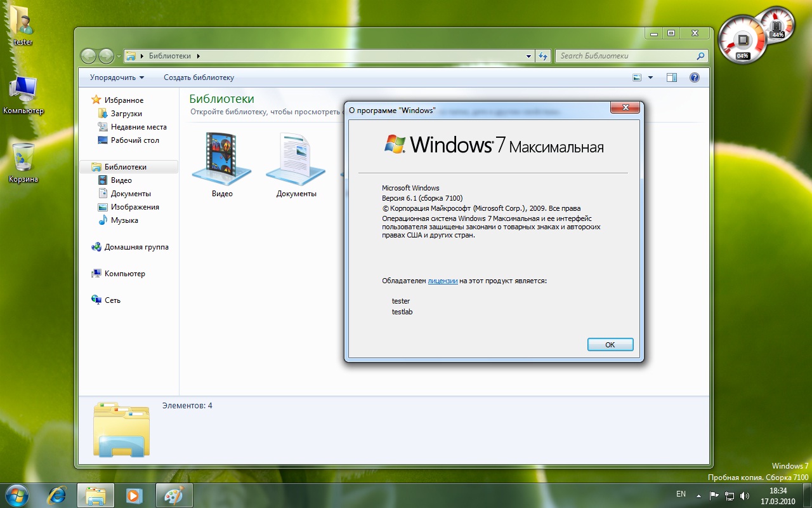The height and width of the screenshot is (508, 812).
Task: Click the search magnifier icon
Action: (700, 56)
